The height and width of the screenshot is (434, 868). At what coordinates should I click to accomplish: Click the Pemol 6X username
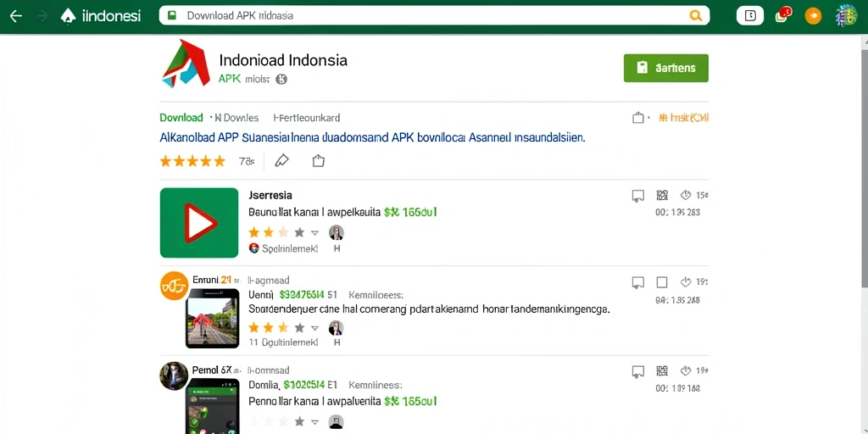coord(212,370)
